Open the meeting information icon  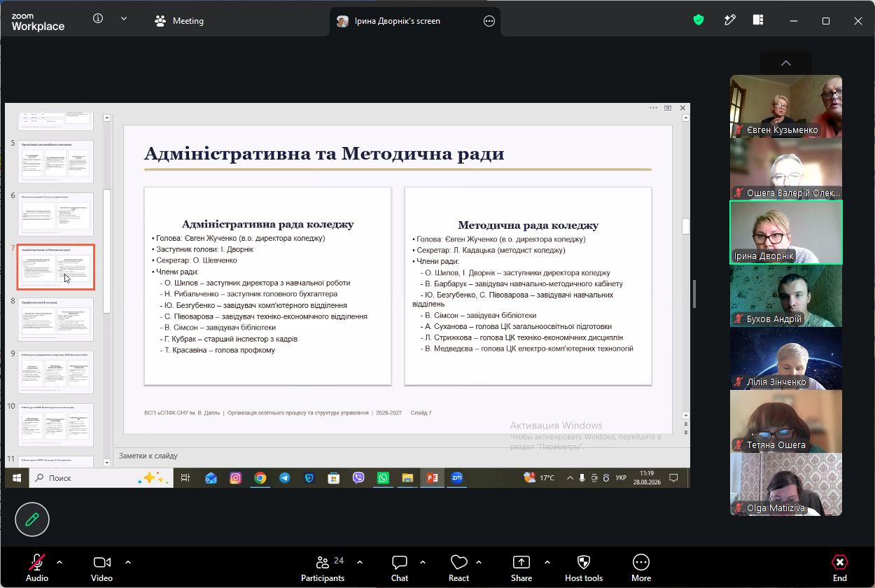(98, 19)
